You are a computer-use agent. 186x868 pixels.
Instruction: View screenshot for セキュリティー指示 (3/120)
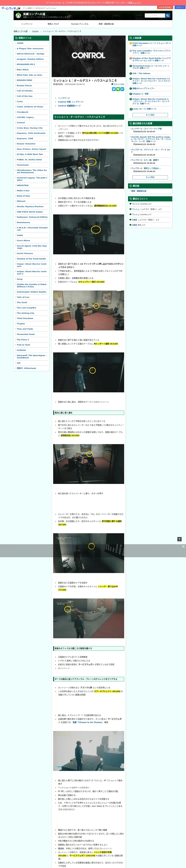coord(89,310)
